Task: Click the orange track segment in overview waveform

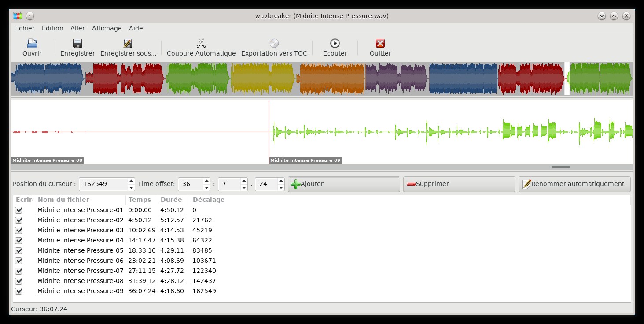Action: click(332, 78)
